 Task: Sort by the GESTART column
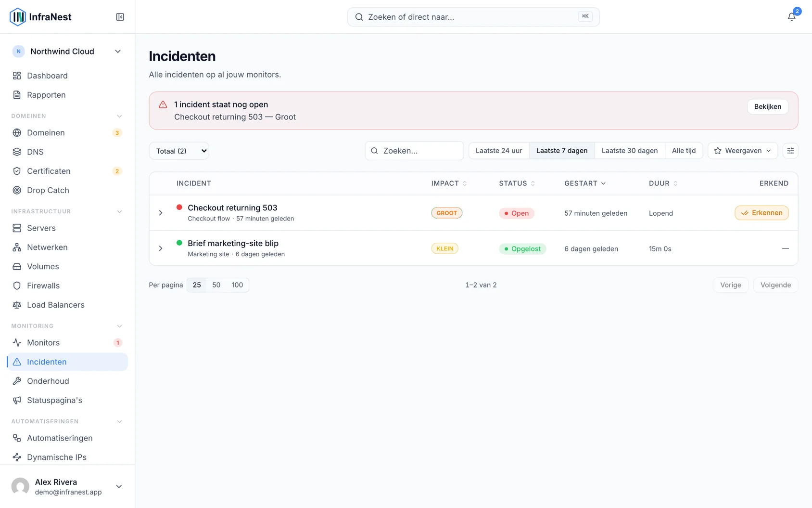(x=585, y=183)
